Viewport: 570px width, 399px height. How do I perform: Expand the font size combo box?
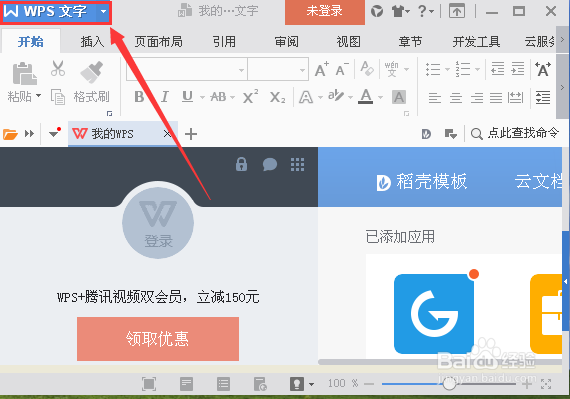pos(302,70)
